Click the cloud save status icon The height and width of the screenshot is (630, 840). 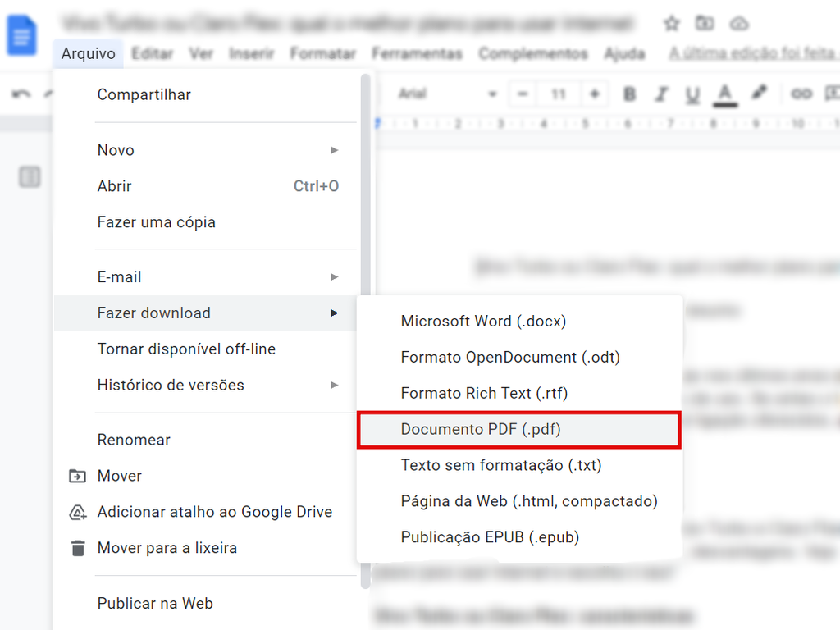[739, 24]
